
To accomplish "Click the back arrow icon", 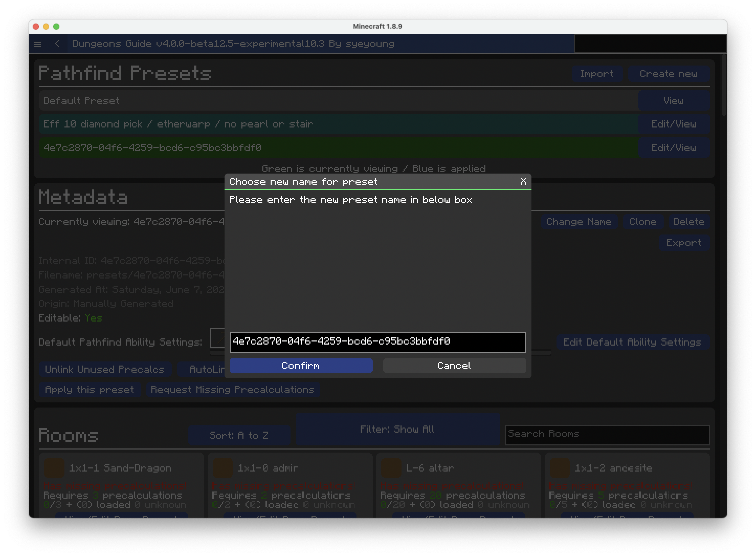I will [x=58, y=44].
